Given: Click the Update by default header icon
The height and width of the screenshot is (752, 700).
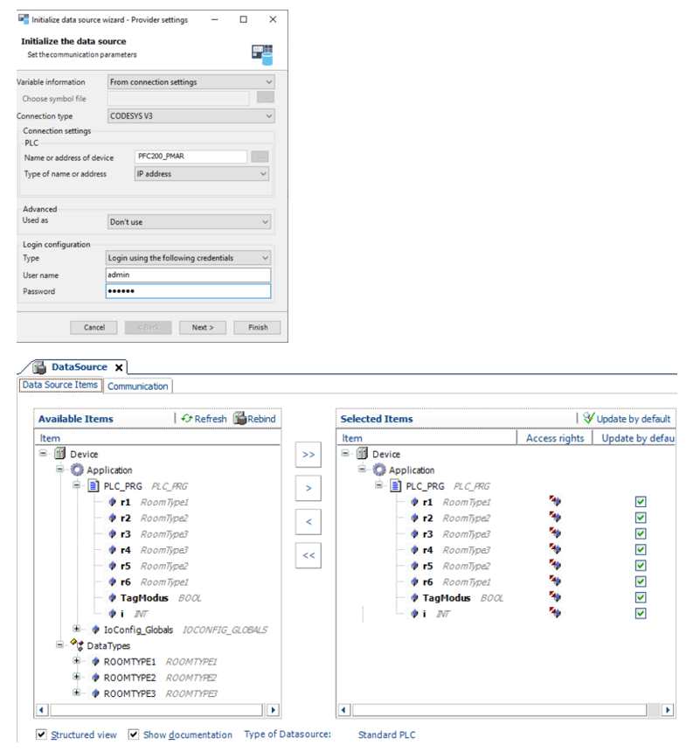Looking at the screenshot, I should pyautogui.click(x=589, y=419).
